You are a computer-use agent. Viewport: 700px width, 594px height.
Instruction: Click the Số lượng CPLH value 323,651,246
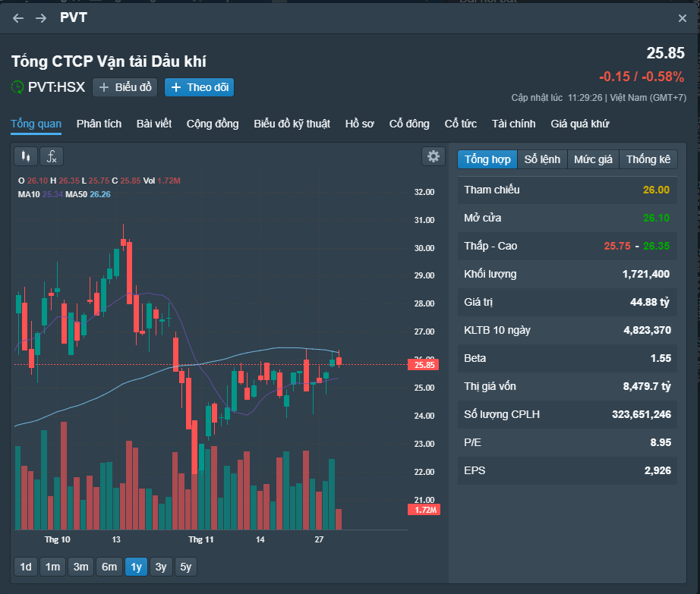pyautogui.click(x=642, y=415)
